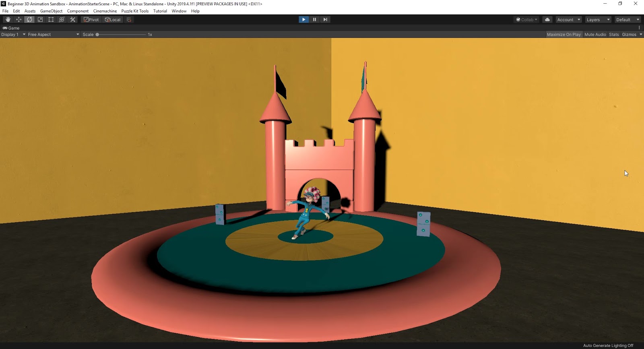Select the Hand tool

8,19
